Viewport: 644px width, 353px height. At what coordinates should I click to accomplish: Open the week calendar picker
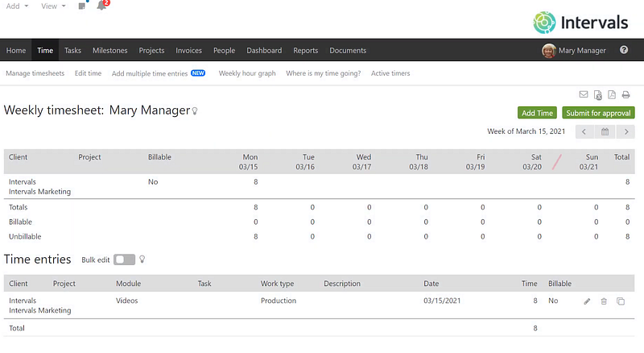pyautogui.click(x=605, y=131)
